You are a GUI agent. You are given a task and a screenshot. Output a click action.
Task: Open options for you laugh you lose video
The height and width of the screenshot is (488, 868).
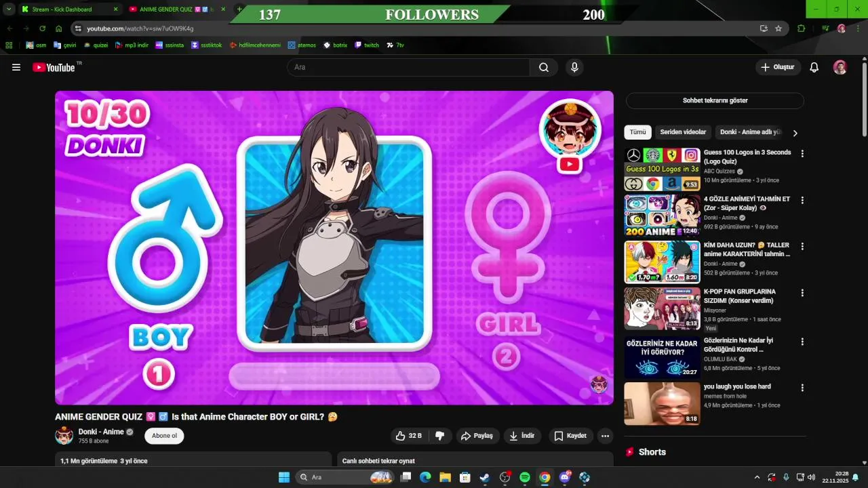(802, 388)
